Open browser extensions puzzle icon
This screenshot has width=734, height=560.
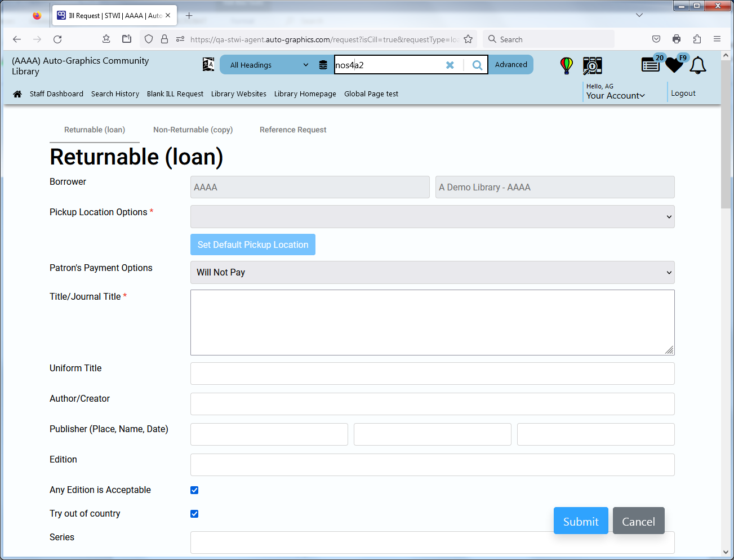[697, 39]
